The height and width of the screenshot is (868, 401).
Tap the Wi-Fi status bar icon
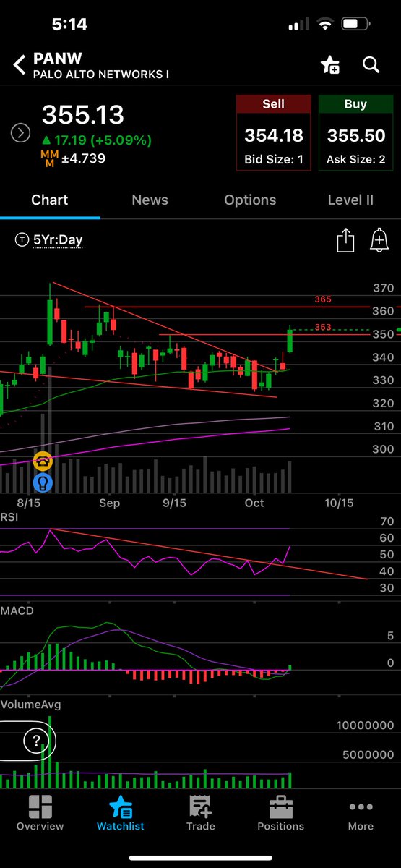[x=325, y=25]
